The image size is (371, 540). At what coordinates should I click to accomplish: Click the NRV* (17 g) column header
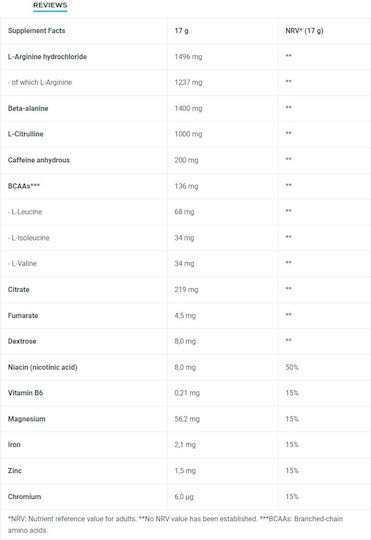305,31
